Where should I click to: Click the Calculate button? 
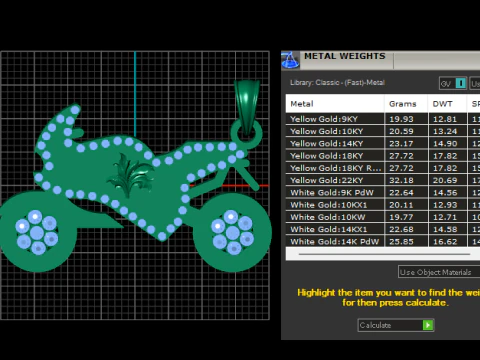tap(396, 325)
